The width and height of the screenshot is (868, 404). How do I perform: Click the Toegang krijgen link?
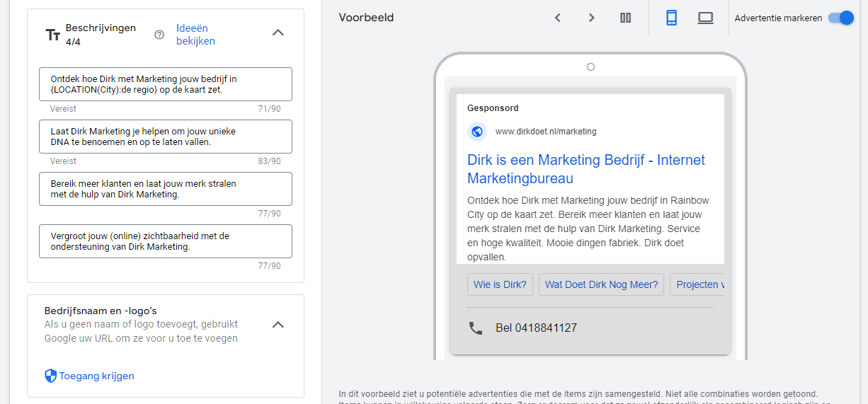pos(96,376)
